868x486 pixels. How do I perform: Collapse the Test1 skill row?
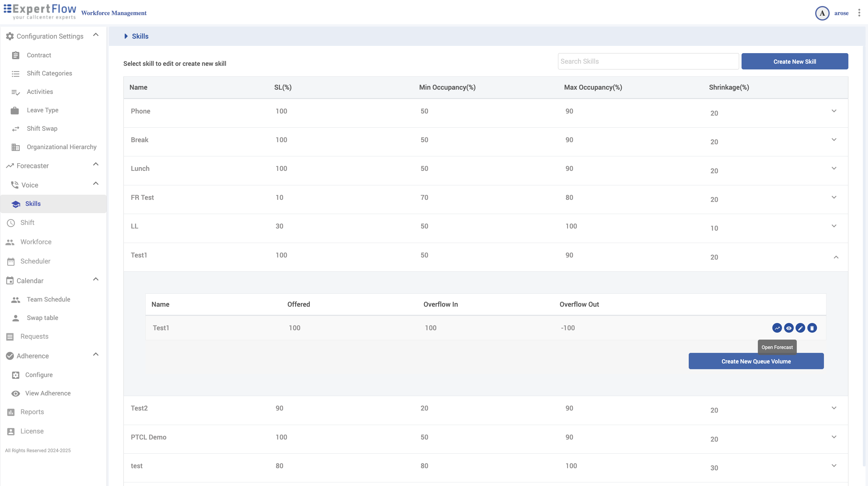pyautogui.click(x=836, y=257)
